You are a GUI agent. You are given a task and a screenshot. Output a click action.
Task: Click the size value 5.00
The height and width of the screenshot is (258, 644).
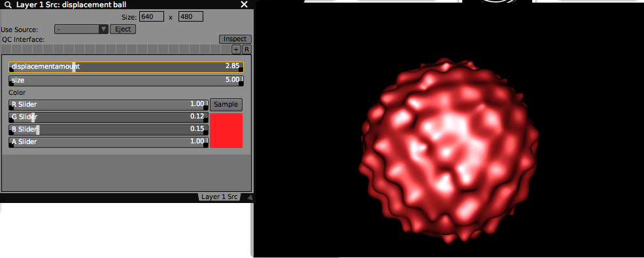(232, 80)
